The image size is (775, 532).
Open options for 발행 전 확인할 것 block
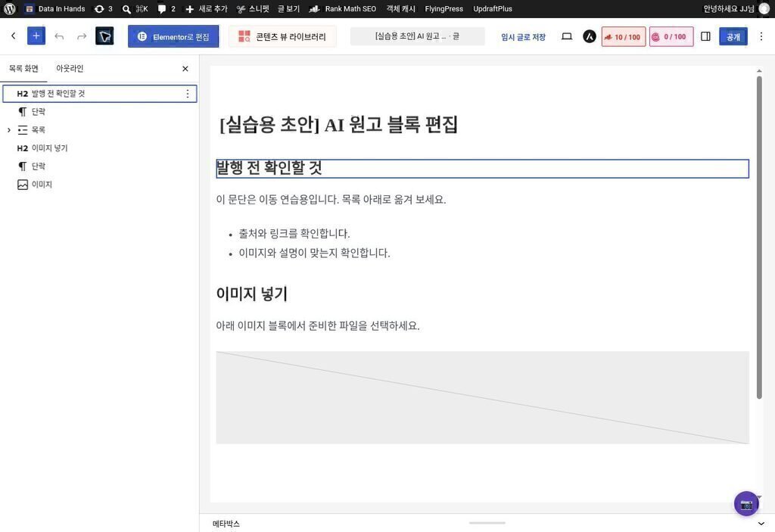[x=188, y=93]
